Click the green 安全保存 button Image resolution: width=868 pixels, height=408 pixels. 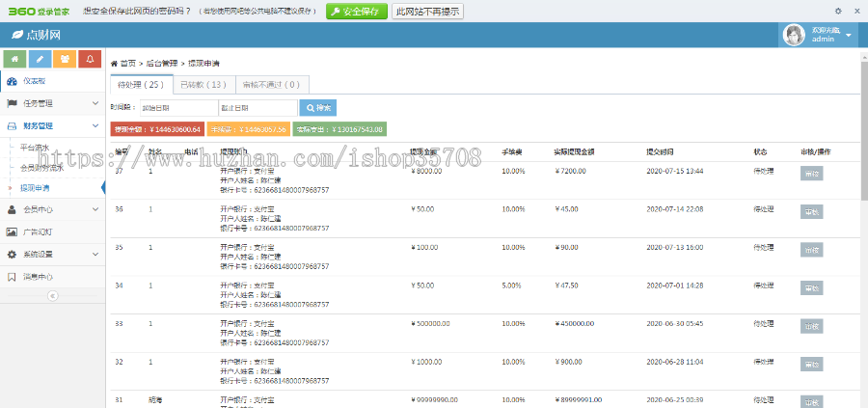point(357,11)
